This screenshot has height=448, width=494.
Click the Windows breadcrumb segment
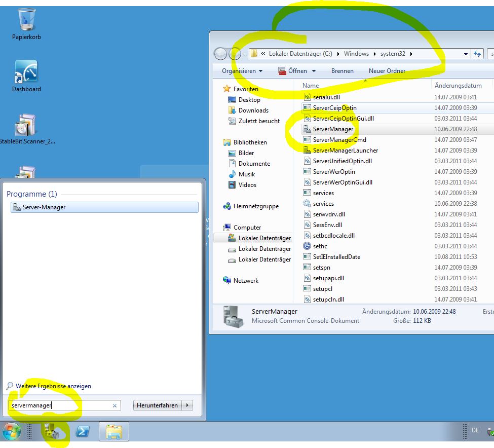click(356, 54)
